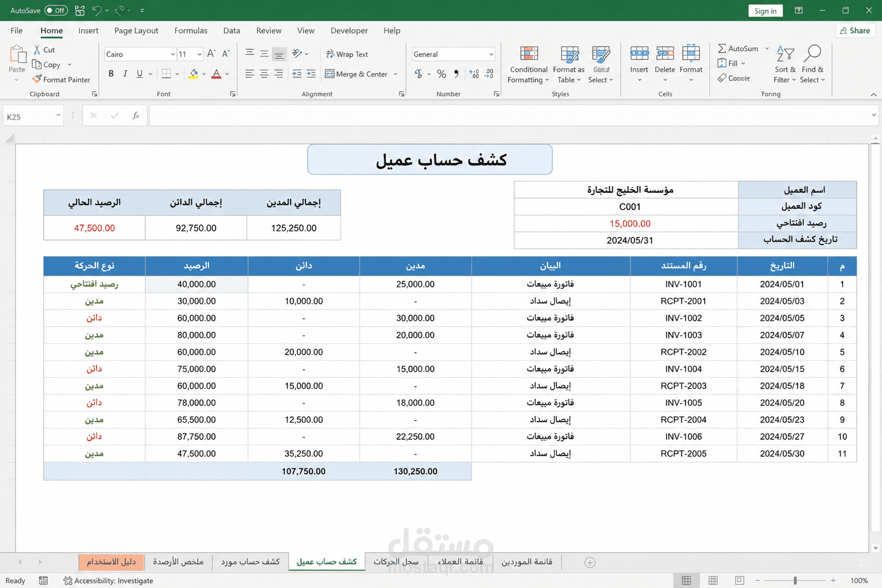
Task: Click the Decrease Decimal icon
Action: (489, 73)
